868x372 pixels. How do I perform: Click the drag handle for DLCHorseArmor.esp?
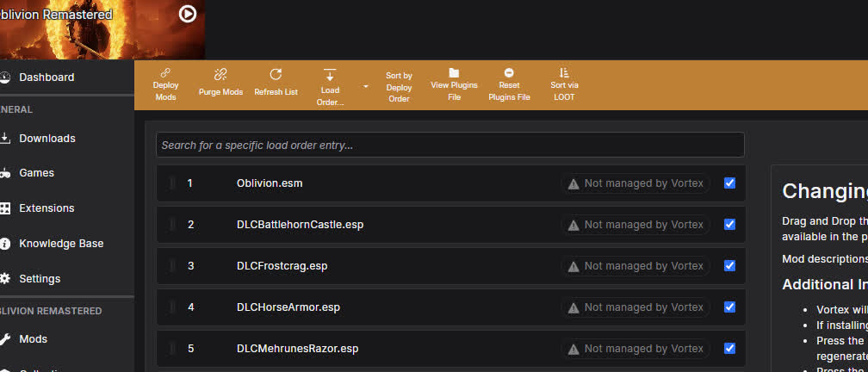(171, 307)
